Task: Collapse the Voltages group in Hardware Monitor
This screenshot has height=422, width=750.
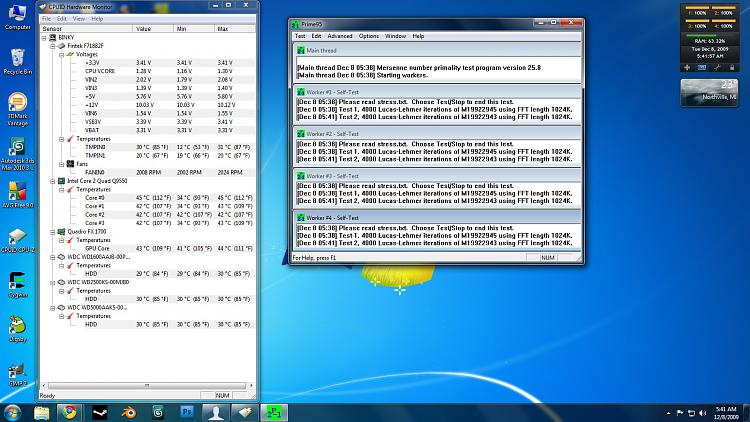Action: (x=62, y=55)
